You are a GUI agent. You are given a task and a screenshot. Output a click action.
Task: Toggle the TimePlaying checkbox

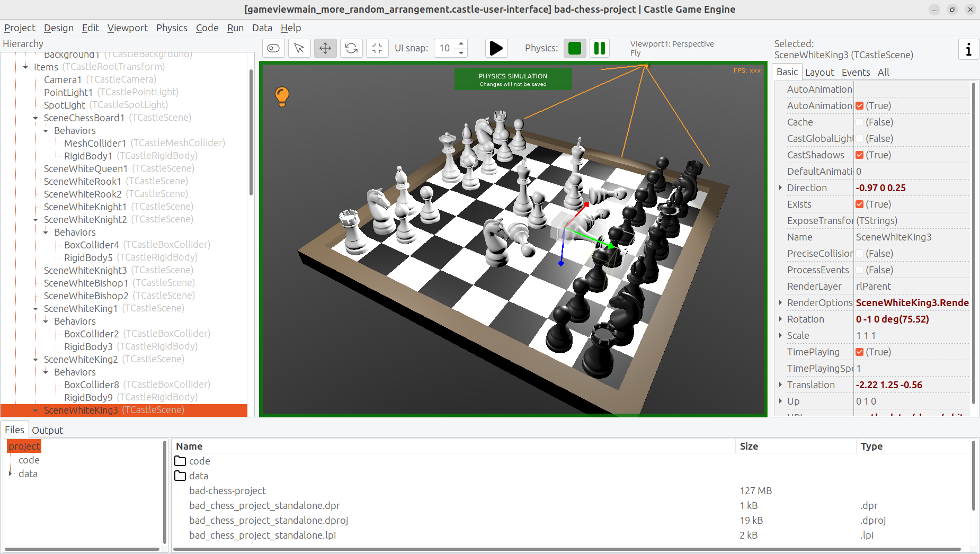(x=860, y=352)
